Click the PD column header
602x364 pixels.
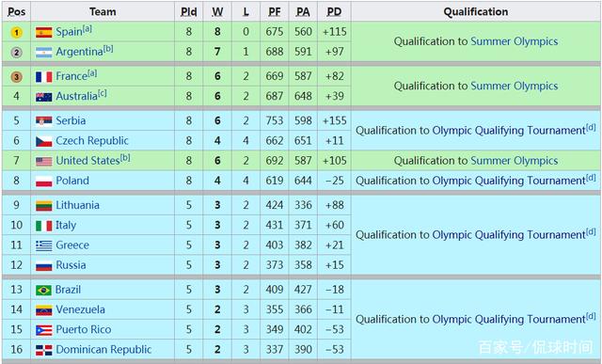(x=334, y=12)
